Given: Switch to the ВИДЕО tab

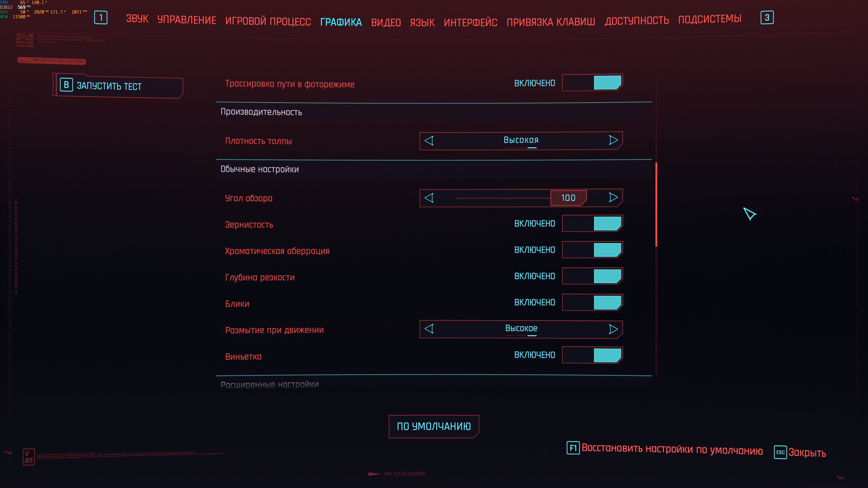Looking at the screenshot, I should [x=386, y=23].
